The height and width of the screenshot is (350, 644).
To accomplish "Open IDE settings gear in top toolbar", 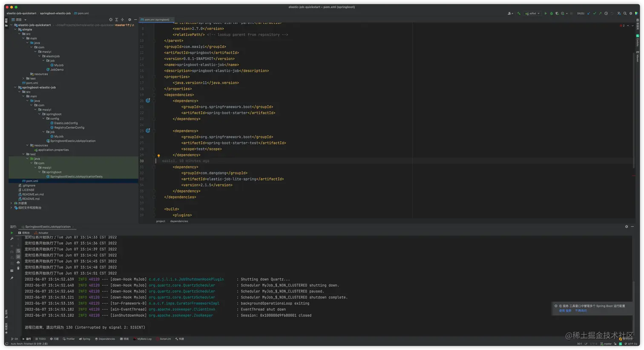I will pos(631,14).
